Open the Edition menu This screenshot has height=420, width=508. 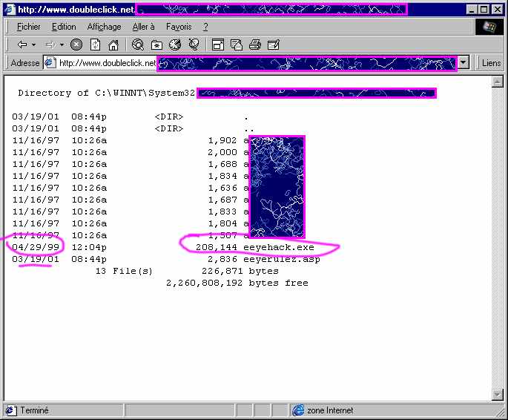pyautogui.click(x=64, y=27)
